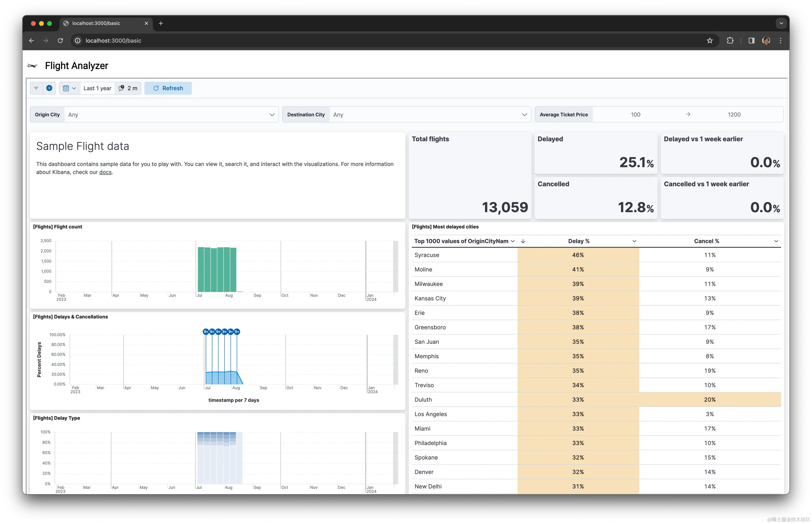Open the Delay % column options chevron
The width and height of the screenshot is (812, 524).
click(x=634, y=241)
